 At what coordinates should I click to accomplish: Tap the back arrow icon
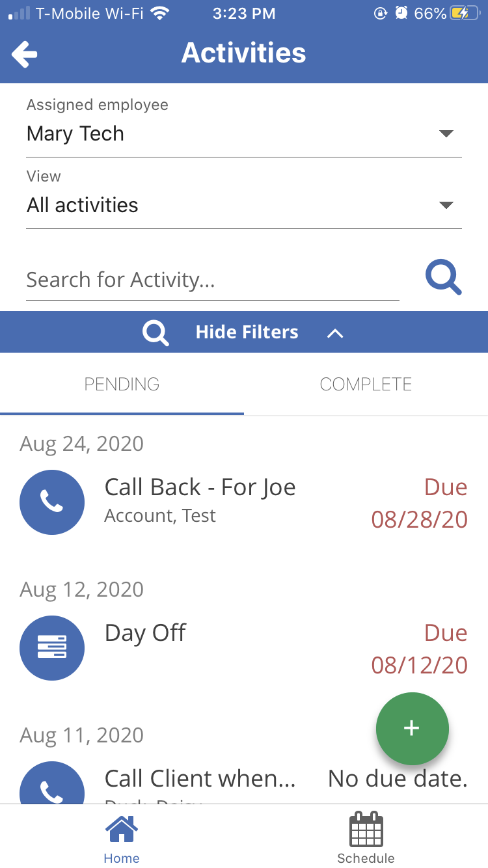pyautogui.click(x=25, y=54)
